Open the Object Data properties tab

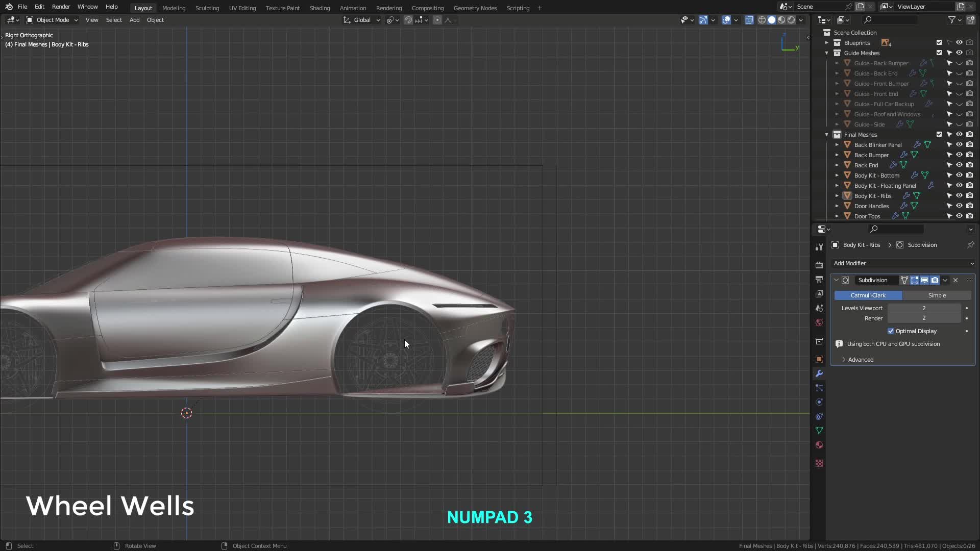pos(819,431)
